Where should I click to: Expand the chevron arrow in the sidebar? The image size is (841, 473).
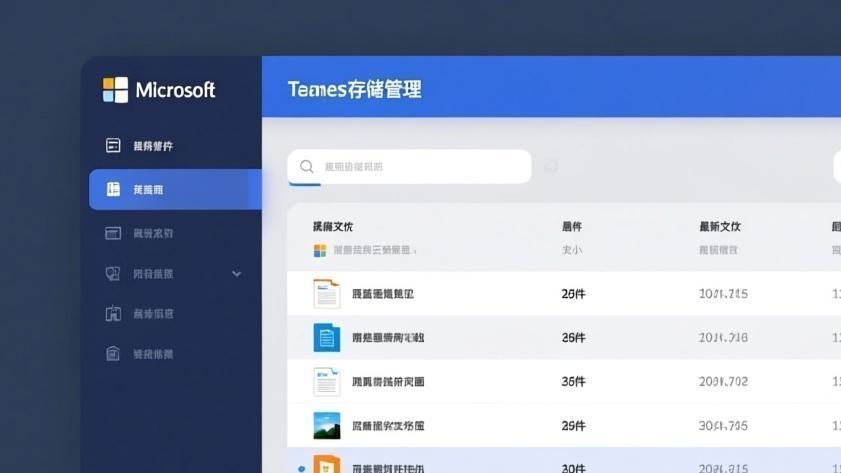click(237, 274)
